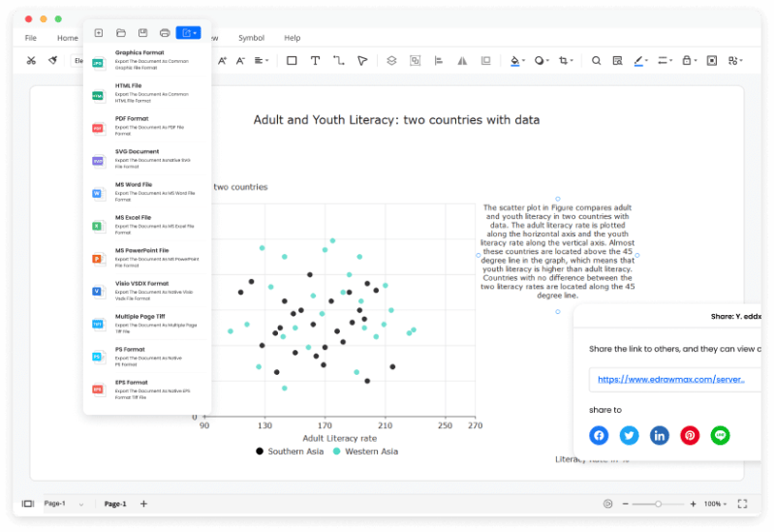Share to LinkedIn

click(x=660, y=435)
